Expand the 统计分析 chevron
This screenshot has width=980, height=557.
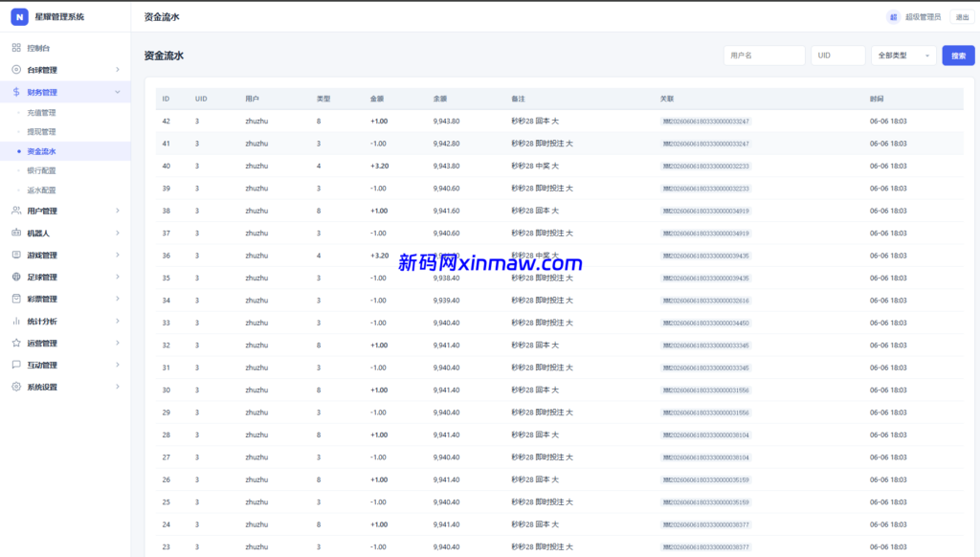click(x=118, y=321)
